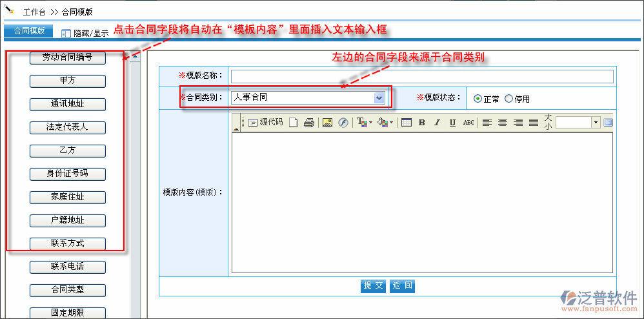Click 合同模版 in the breadcrumb

tap(77, 12)
